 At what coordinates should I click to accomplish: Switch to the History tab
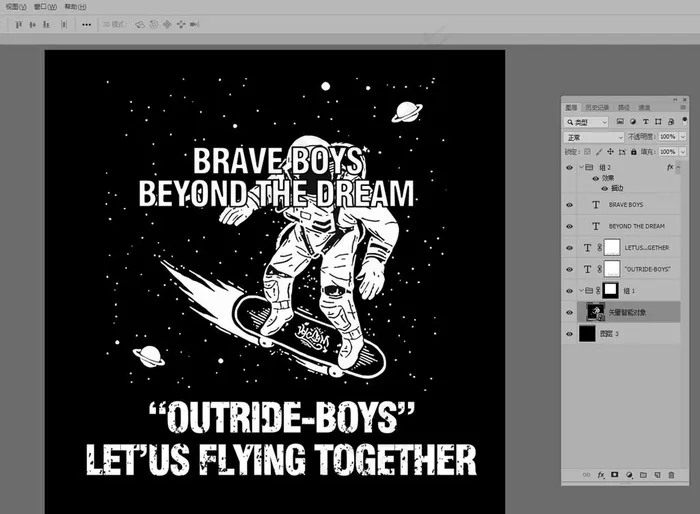[597, 108]
